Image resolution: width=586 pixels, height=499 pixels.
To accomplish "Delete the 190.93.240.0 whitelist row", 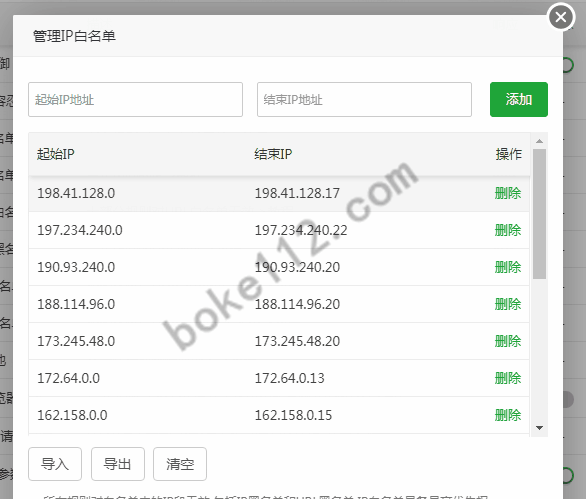I will click(x=508, y=267).
